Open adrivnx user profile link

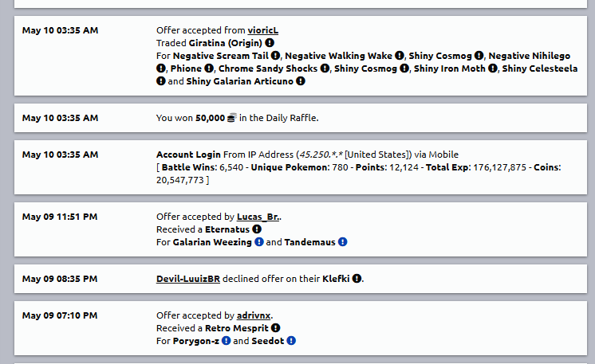259,315
